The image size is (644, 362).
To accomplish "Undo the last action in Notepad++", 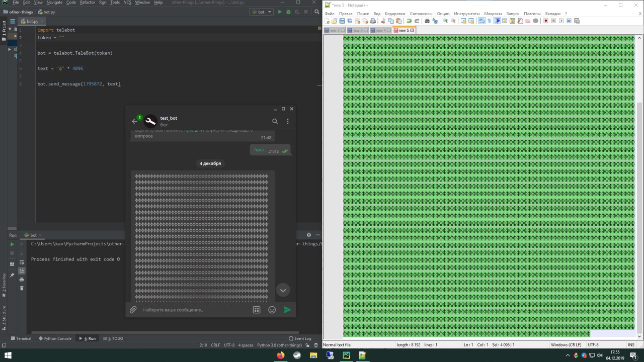I will (409, 21).
